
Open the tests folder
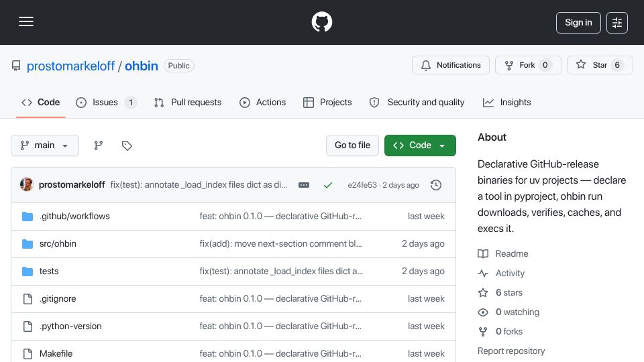coord(49,271)
